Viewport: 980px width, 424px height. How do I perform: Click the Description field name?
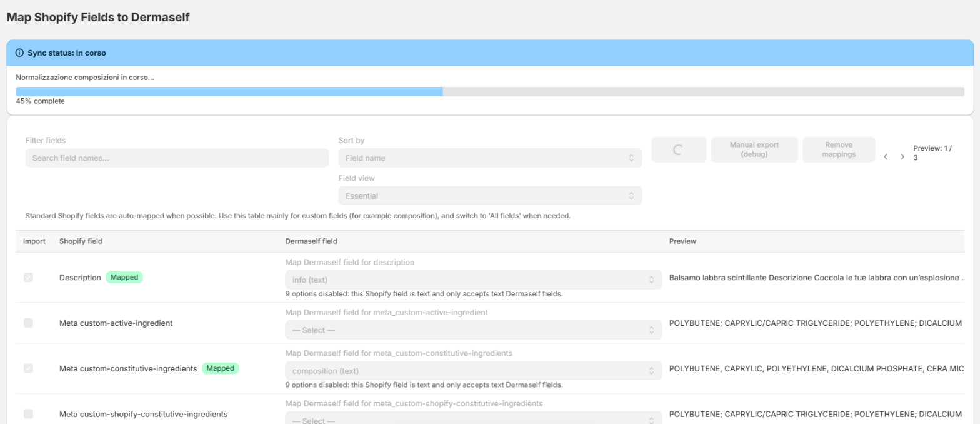click(80, 277)
